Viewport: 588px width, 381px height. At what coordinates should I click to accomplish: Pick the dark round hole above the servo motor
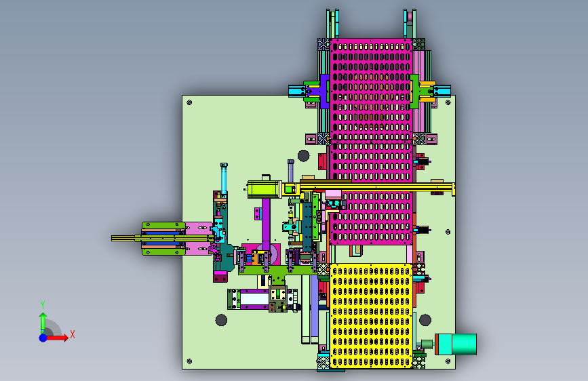303,155
